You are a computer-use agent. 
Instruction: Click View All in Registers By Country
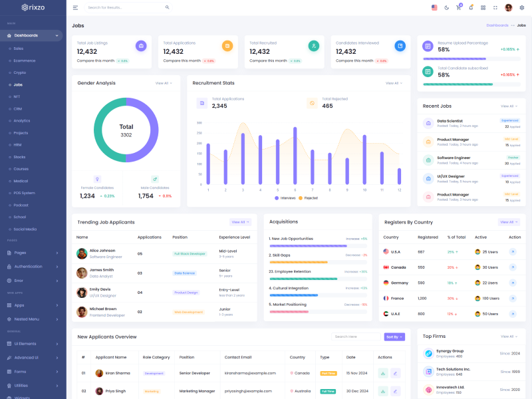click(x=509, y=222)
